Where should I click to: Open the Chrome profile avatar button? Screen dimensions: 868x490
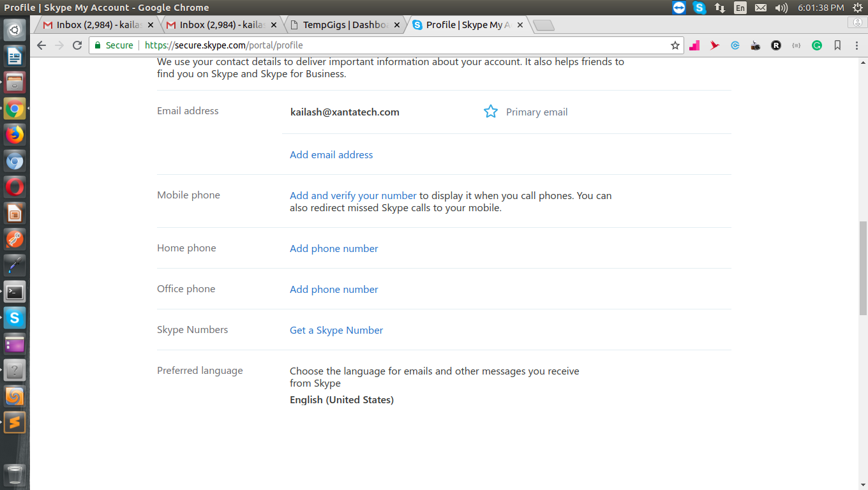coord(857,23)
